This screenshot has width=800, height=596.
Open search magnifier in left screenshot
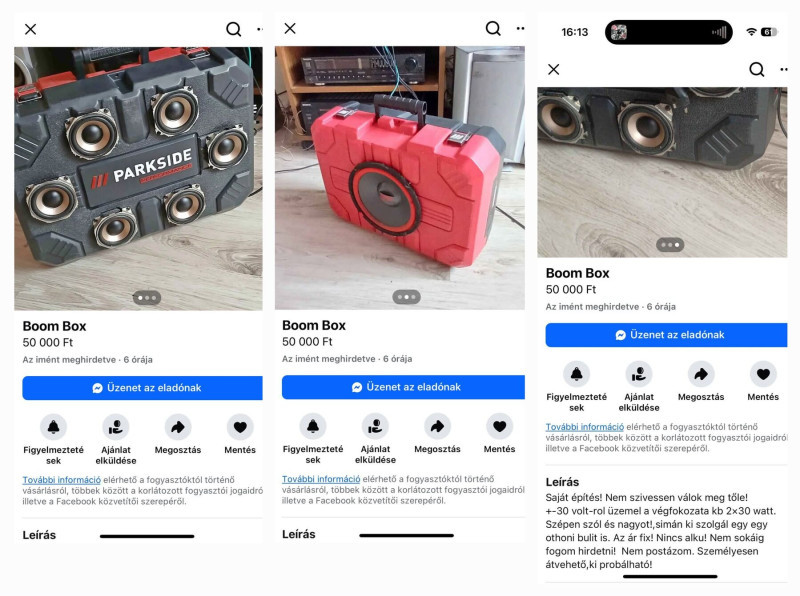(234, 29)
